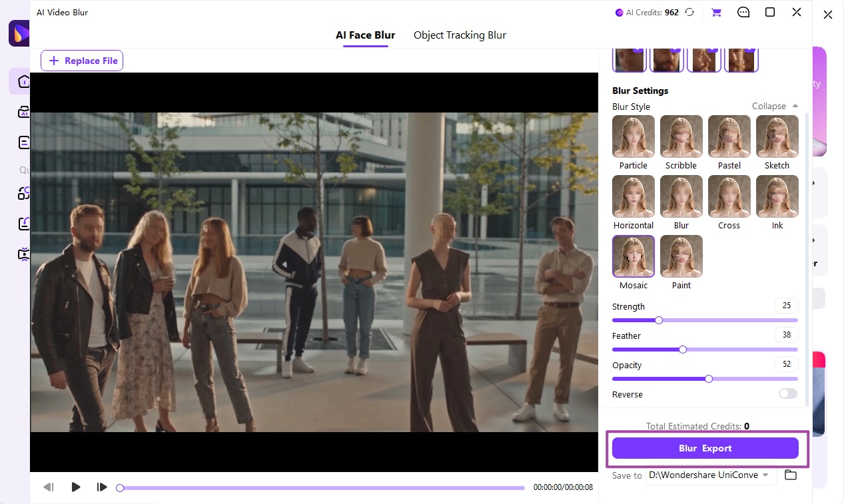Select the plain Blur style thumbnail

coord(681,196)
